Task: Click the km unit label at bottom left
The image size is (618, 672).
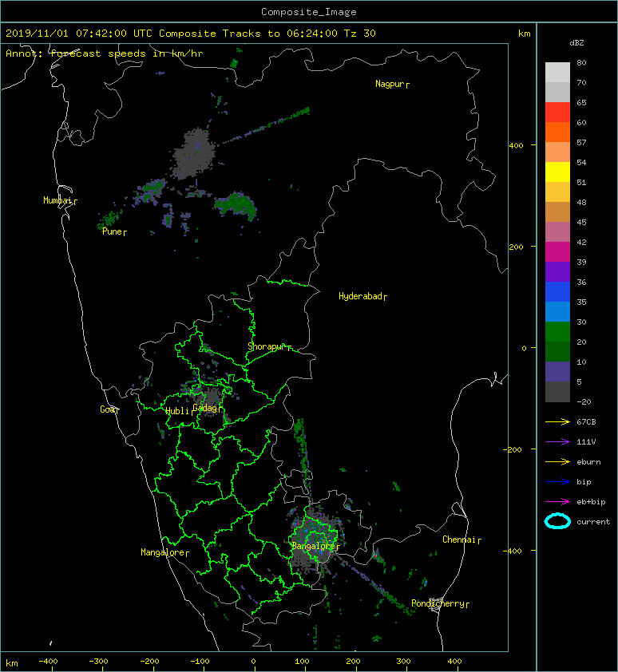Action: [12, 663]
